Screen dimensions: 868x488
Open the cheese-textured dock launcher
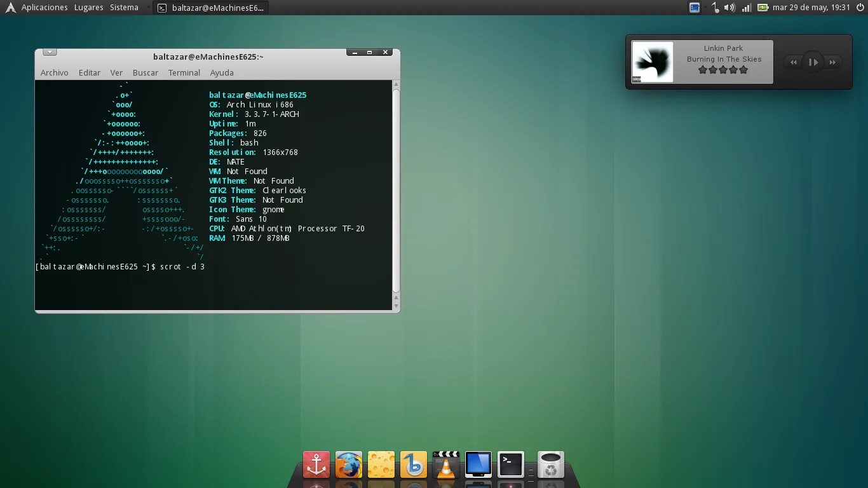pyautogui.click(x=381, y=464)
